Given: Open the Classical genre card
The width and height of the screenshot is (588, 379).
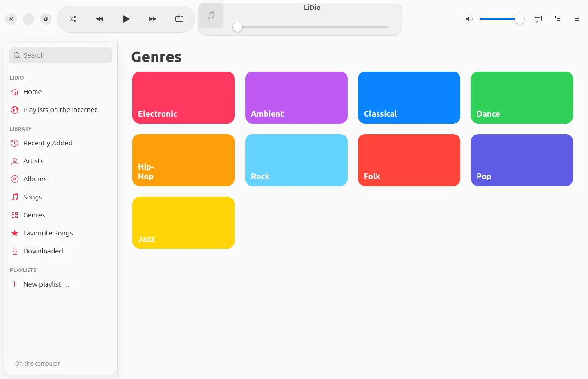Looking at the screenshot, I should pyautogui.click(x=409, y=98).
